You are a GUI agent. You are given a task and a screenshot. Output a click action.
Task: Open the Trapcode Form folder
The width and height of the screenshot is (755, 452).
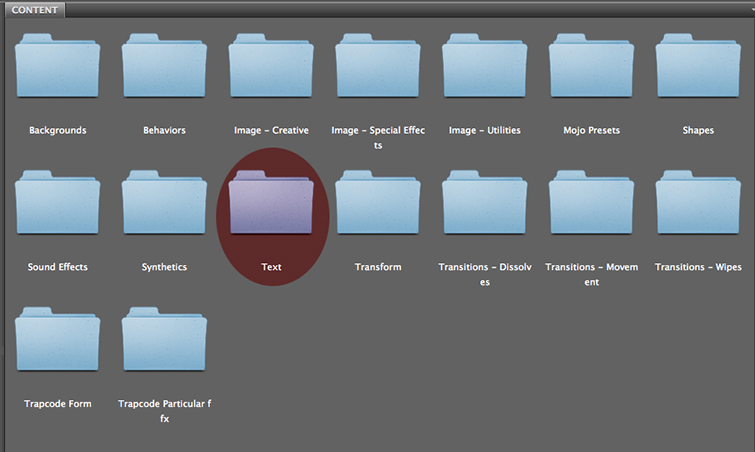(58, 342)
